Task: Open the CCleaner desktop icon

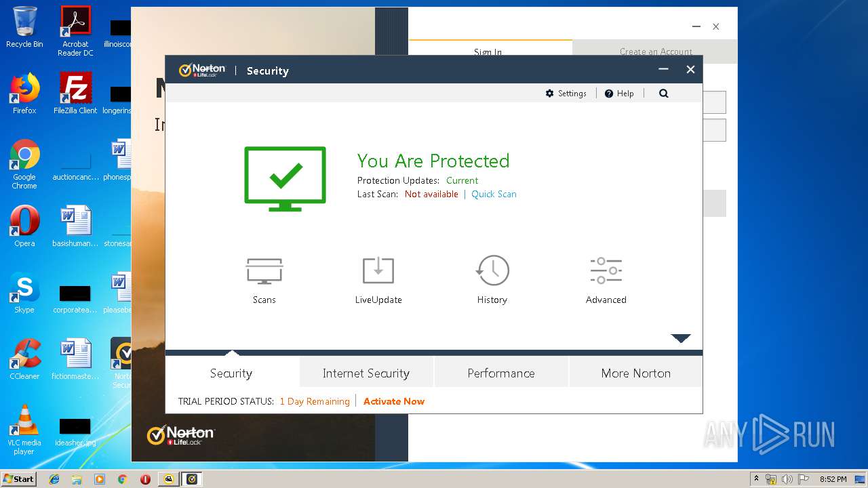Action: click(x=24, y=359)
